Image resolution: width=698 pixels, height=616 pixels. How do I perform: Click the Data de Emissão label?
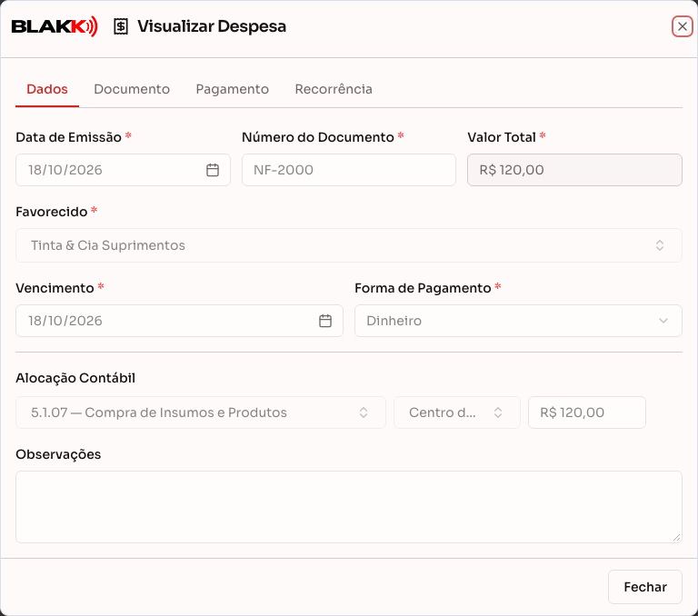[68, 137]
